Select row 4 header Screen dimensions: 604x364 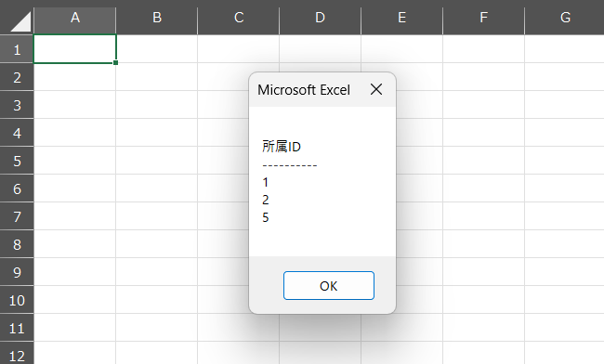point(17,133)
